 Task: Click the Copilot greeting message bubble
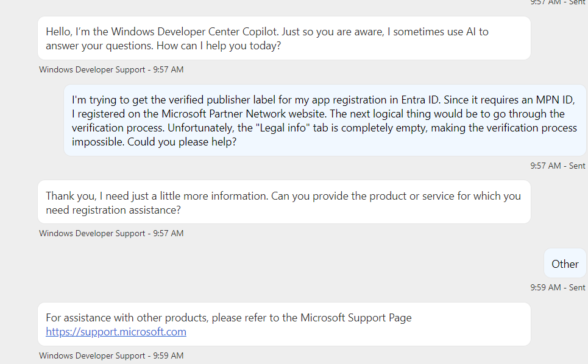click(x=284, y=38)
